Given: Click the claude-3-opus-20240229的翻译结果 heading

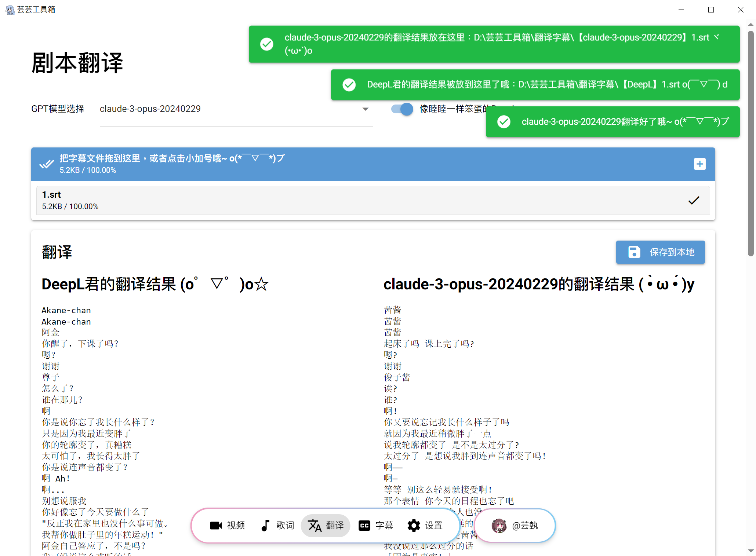Looking at the screenshot, I should (539, 284).
